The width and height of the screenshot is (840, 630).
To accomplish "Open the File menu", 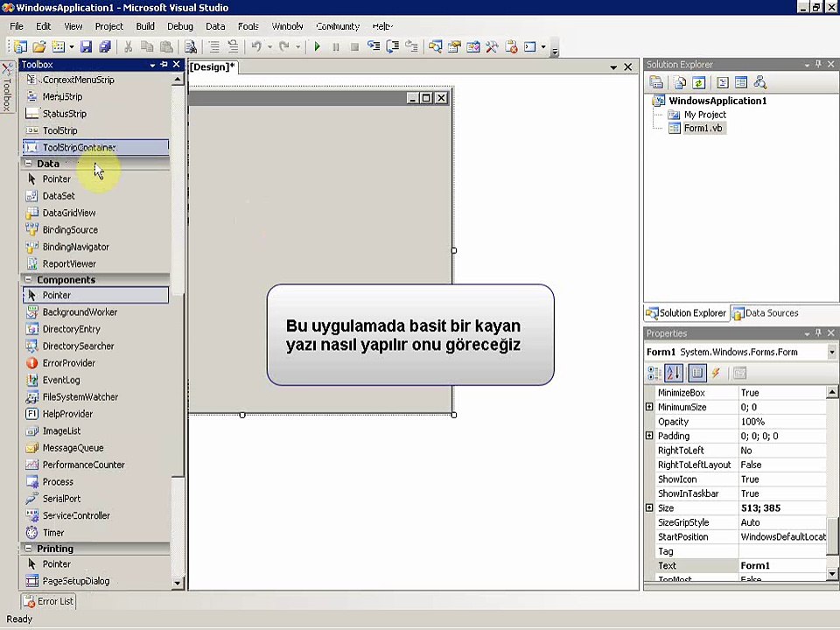I will 17,26.
